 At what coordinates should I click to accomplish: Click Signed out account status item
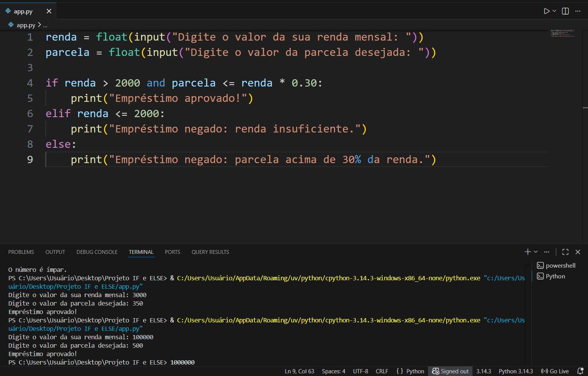click(450, 371)
